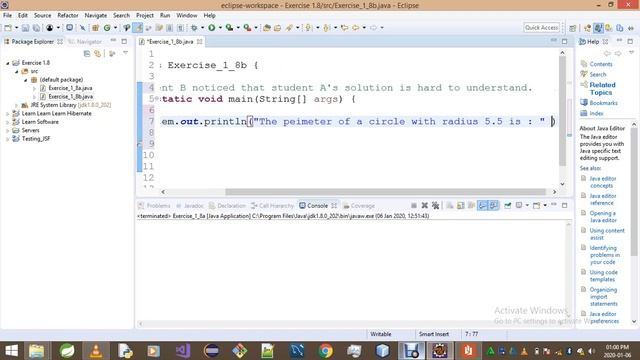The height and width of the screenshot is (360, 640).
Task: Minimize the Package Explorer panel
Action: tap(113, 41)
